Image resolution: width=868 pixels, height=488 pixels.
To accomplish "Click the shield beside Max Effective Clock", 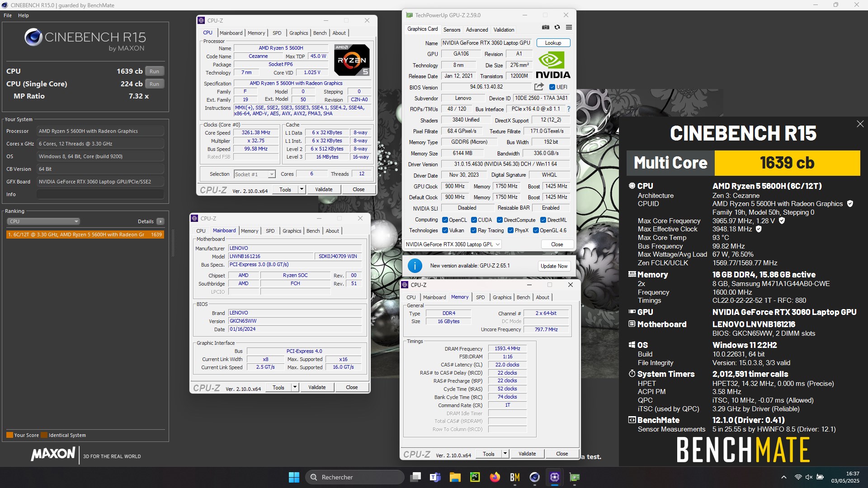I will tap(759, 229).
